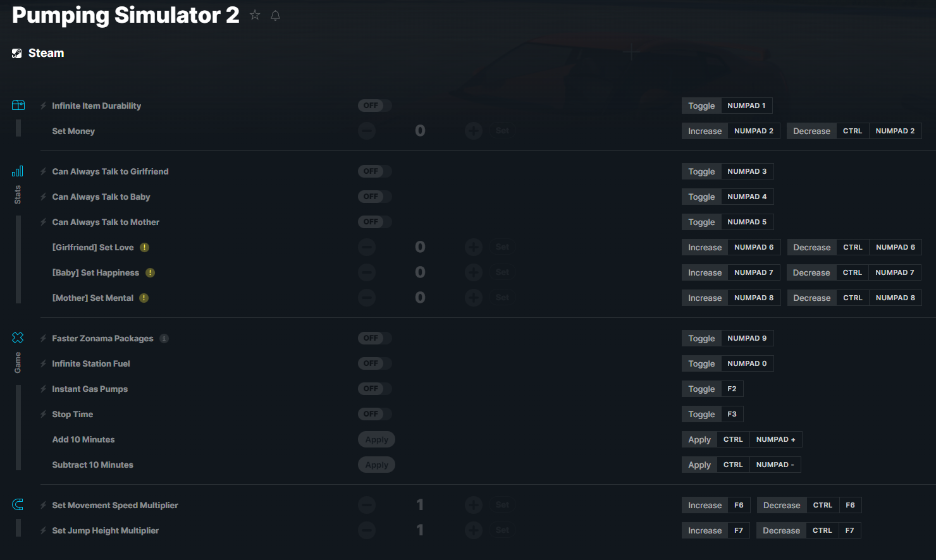Click the notification bell icon
The width and height of the screenshot is (936, 560).
(275, 15)
